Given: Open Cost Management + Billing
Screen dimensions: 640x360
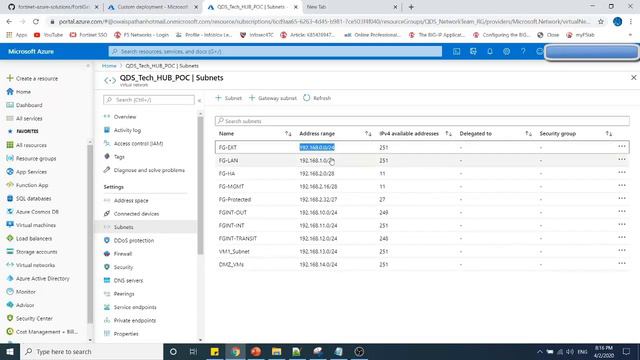Looking at the screenshot, I should 42,332.
